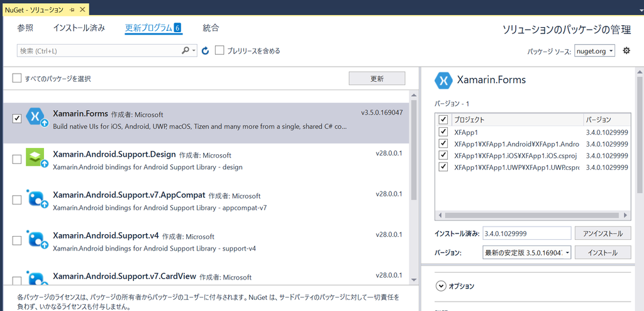Image resolution: width=644 pixels, height=311 pixels.
Task: Enable include prerelease checkbox
Action: click(x=219, y=50)
